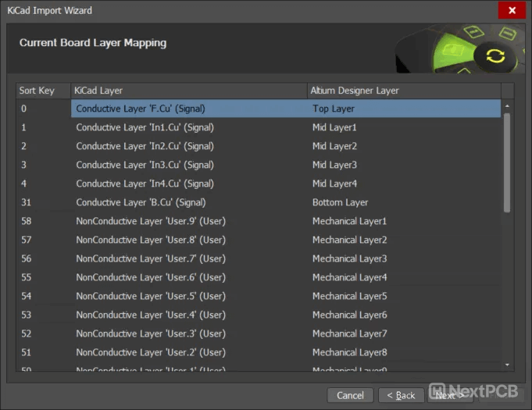Click the scroll down arrow of the list
The image size is (532, 410).
coord(507,364)
